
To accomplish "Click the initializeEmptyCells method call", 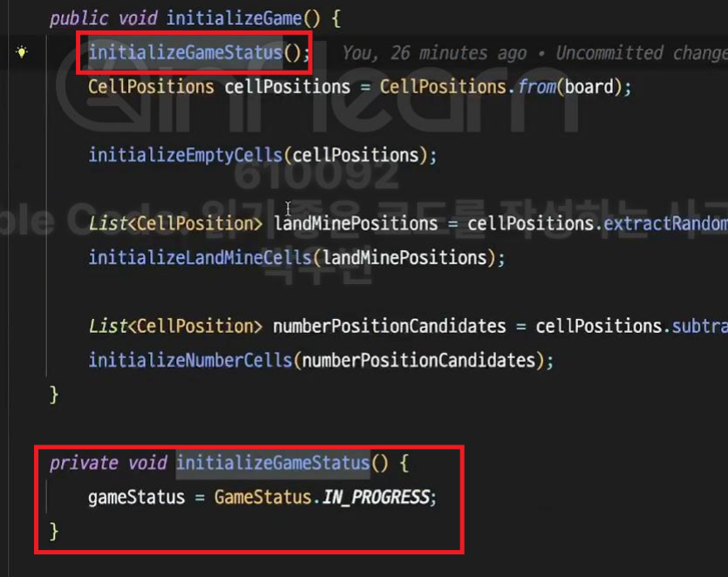I will (x=185, y=155).
